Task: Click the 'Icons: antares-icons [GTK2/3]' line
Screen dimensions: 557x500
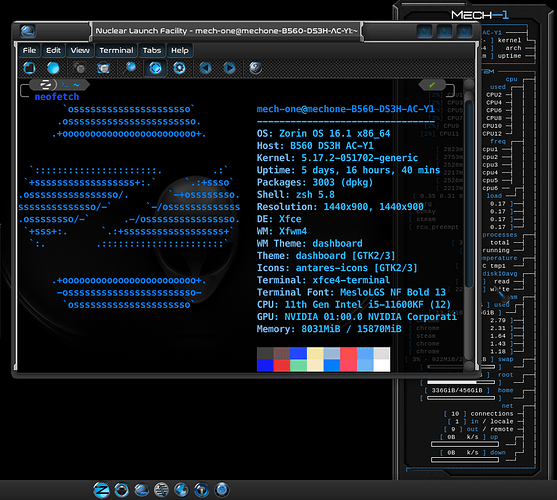Action: coord(337,268)
